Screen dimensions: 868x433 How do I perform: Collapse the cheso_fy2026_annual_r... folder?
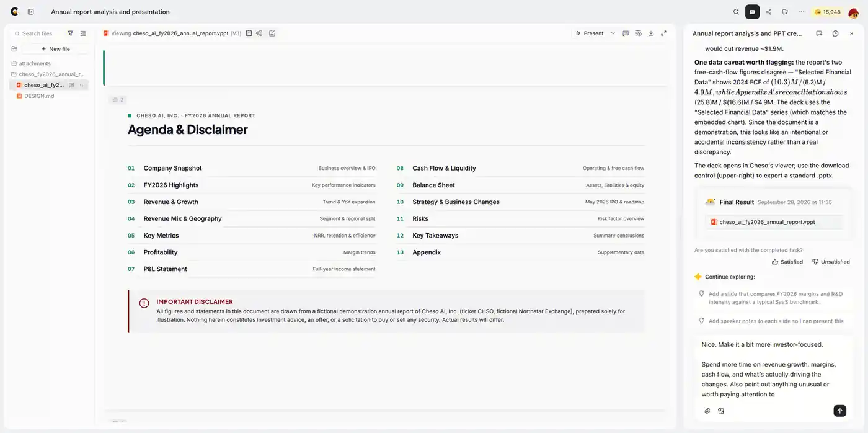click(49, 74)
